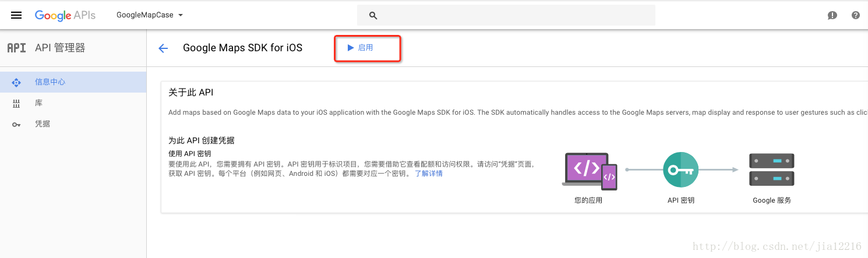Screen dimensions: 868x258
Task: Open the hamburger navigation menu
Action: (16, 15)
